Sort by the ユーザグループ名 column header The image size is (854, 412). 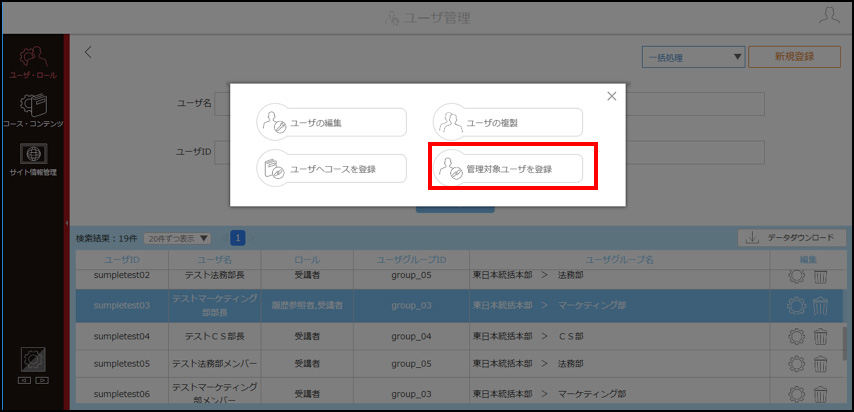click(619, 260)
